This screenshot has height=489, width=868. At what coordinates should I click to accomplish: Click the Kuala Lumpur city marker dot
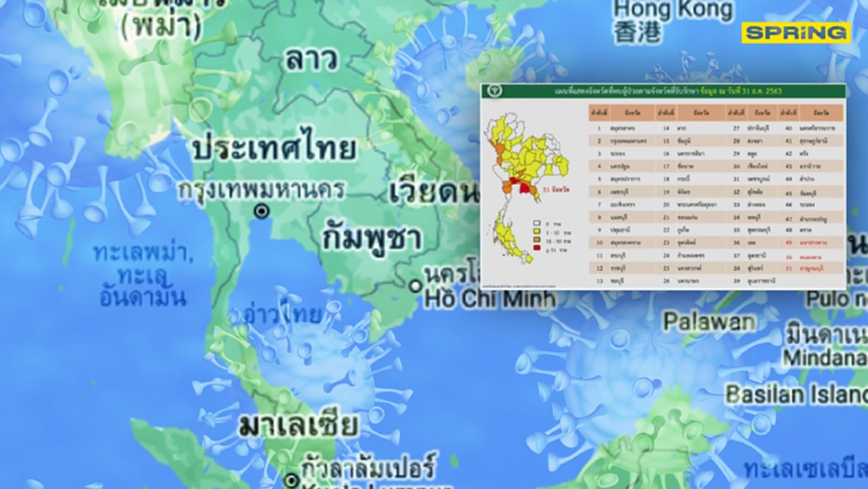point(291,479)
